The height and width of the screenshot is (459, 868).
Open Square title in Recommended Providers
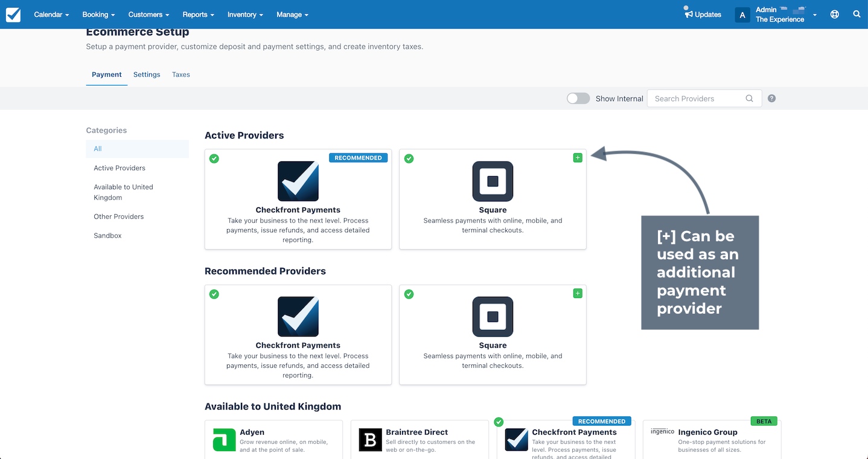pyautogui.click(x=493, y=346)
